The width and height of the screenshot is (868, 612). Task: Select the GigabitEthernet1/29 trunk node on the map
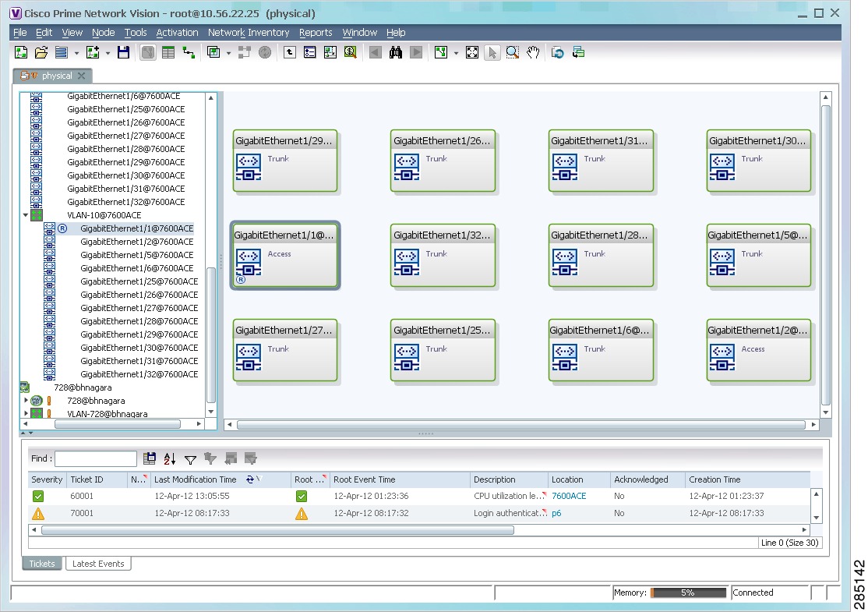pos(285,161)
